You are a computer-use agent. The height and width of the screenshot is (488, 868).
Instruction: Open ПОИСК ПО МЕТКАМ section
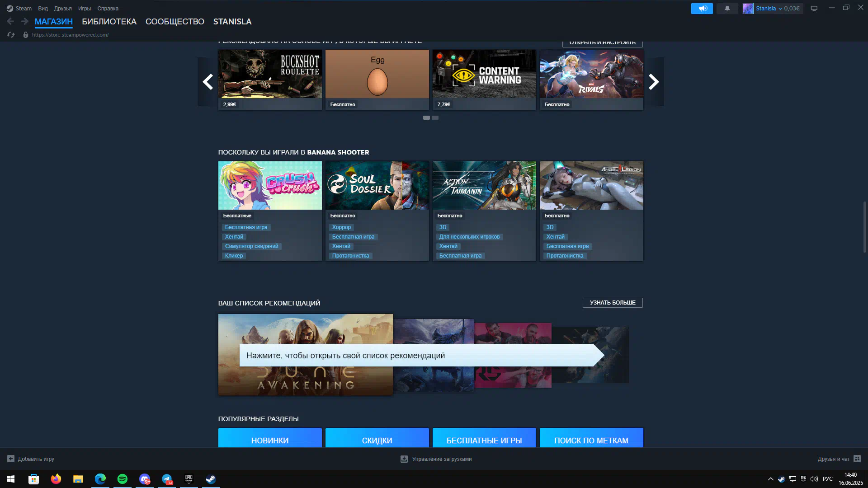[x=591, y=438]
